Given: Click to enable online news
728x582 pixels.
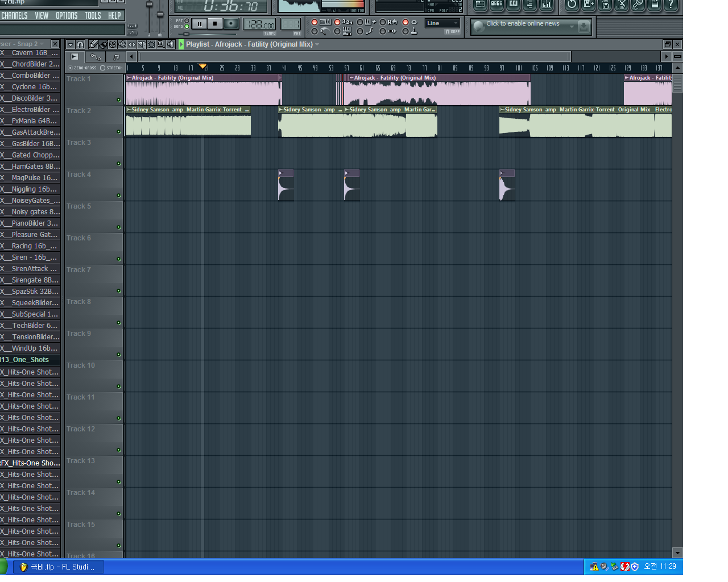Looking at the screenshot, I should click(x=523, y=23).
